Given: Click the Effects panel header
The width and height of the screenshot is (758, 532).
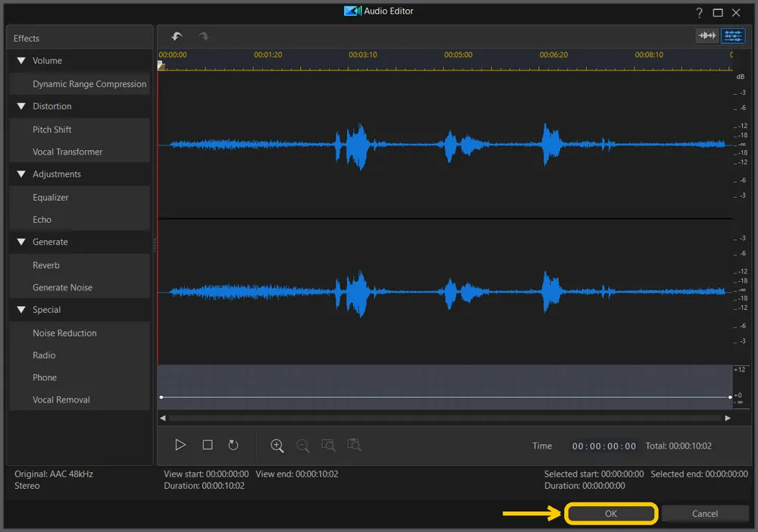Looking at the screenshot, I should (x=80, y=38).
